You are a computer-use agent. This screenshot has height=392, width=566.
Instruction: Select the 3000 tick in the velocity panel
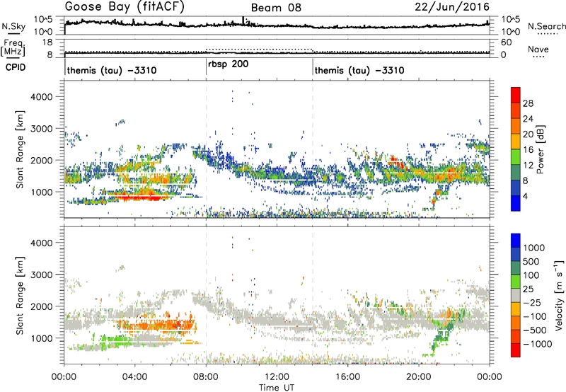click(x=42, y=275)
